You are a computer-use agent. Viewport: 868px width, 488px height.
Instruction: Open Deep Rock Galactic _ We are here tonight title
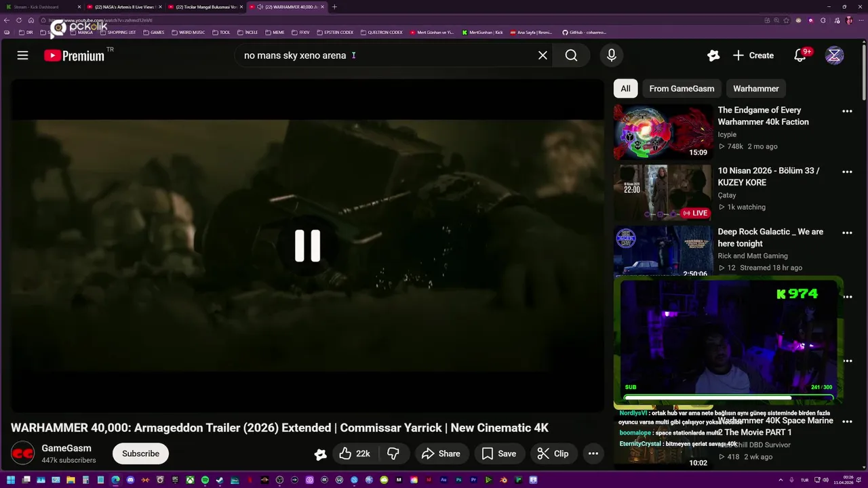[x=770, y=237]
